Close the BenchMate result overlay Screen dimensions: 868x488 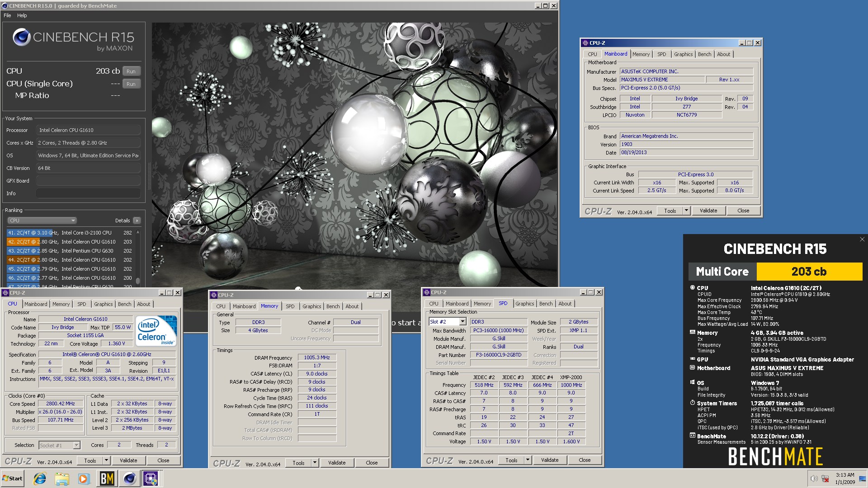(862, 239)
